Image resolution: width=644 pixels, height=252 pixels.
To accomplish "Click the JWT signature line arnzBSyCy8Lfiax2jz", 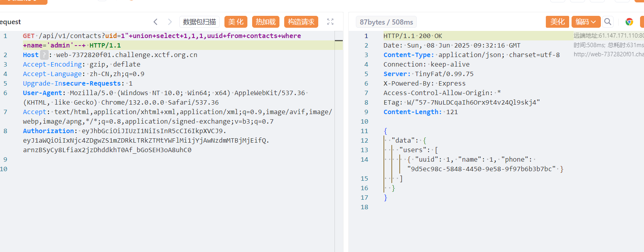I will 107,150.
